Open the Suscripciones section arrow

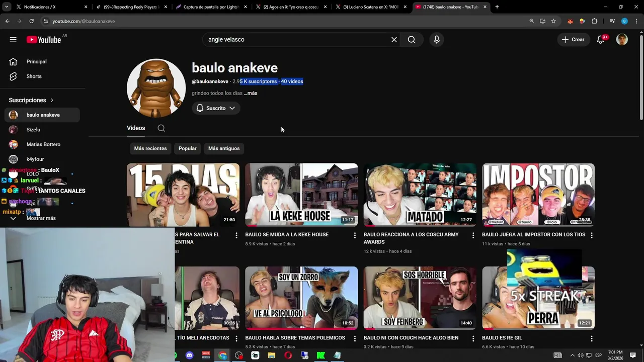pos(52,100)
